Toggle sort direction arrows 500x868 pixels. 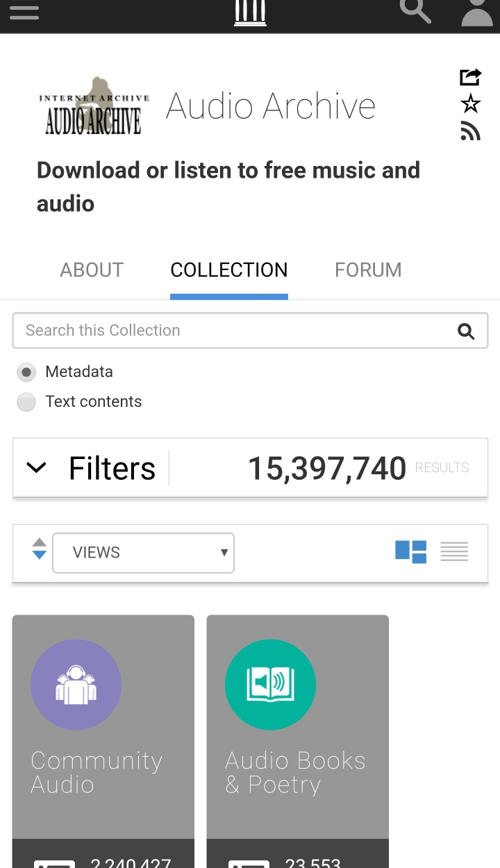point(40,549)
